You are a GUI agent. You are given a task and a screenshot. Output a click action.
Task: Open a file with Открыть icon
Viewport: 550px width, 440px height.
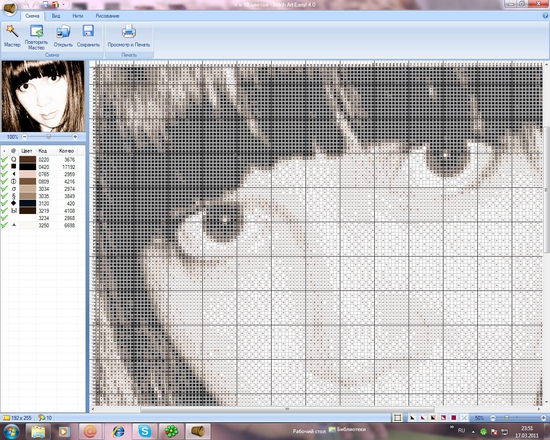tap(63, 32)
